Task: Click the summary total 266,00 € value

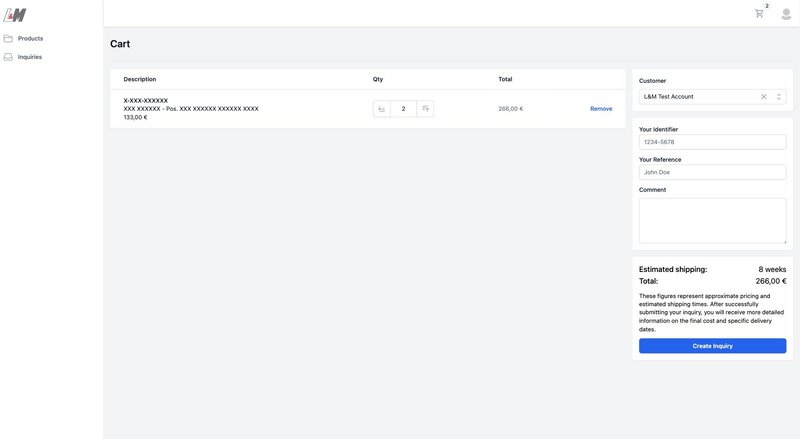Action: tap(771, 281)
